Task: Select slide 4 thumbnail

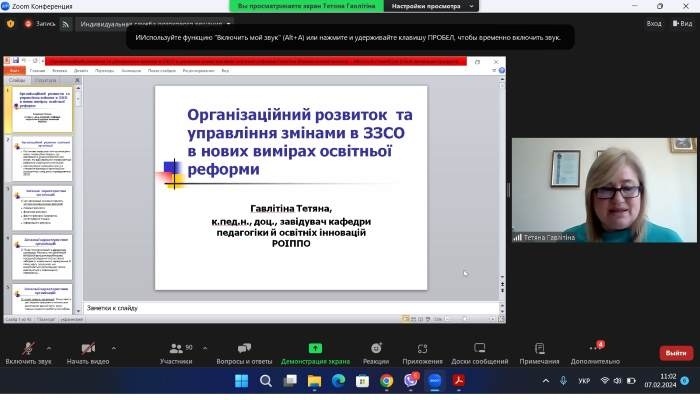Action: 42,258
